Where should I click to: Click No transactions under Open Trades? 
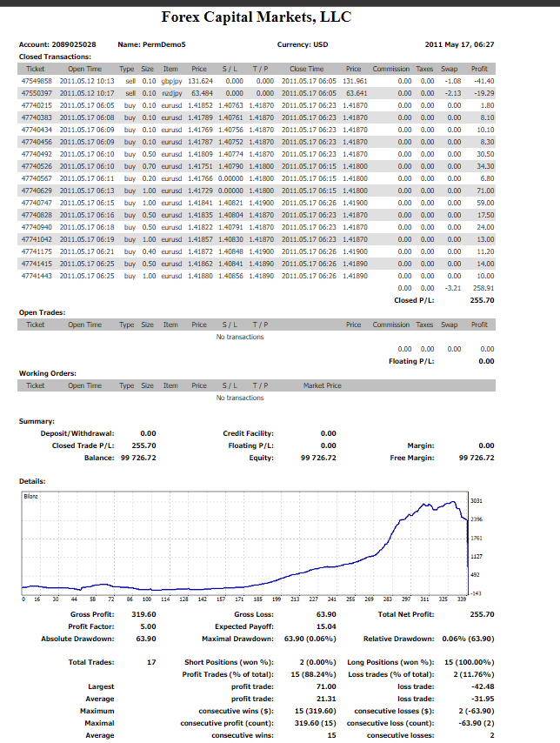click(x=240, y=337)
